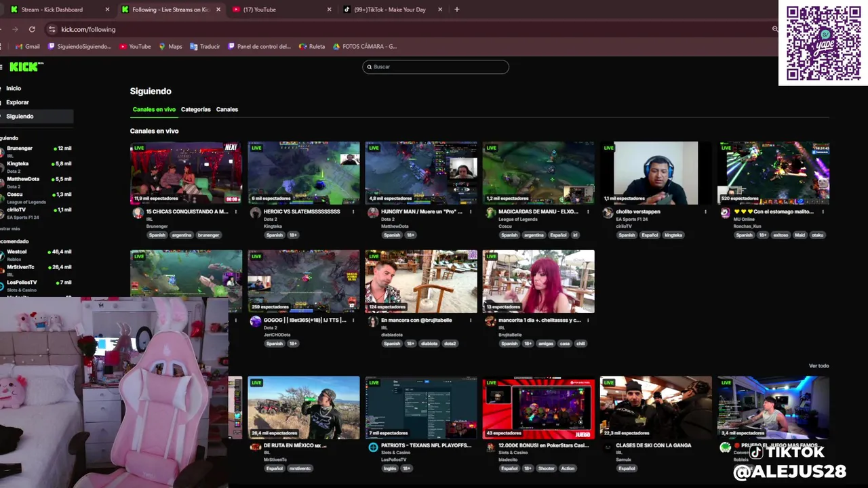Click the 'diablota' tag under En mancora stream
The width and height of the screenshot is (868, 488).
(x=429, y=344)
